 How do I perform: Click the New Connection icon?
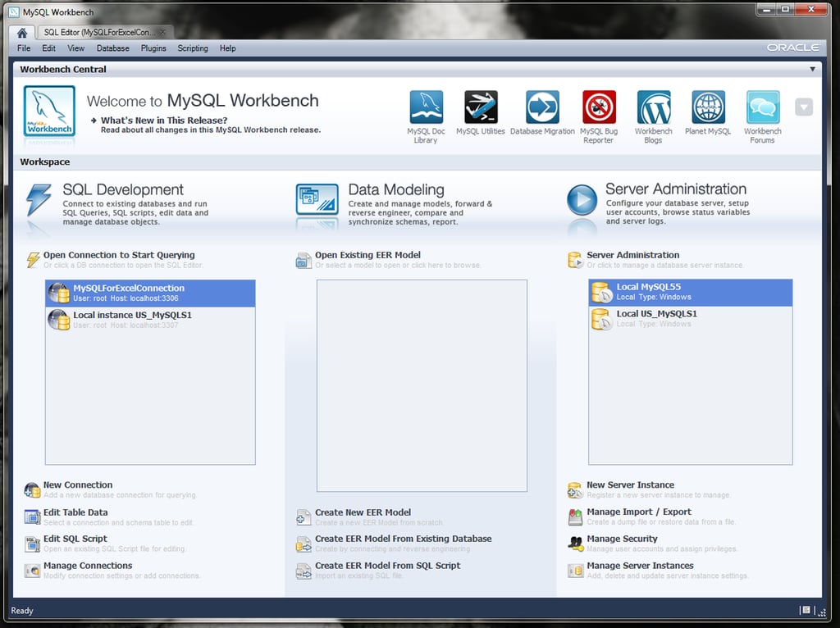32,489
